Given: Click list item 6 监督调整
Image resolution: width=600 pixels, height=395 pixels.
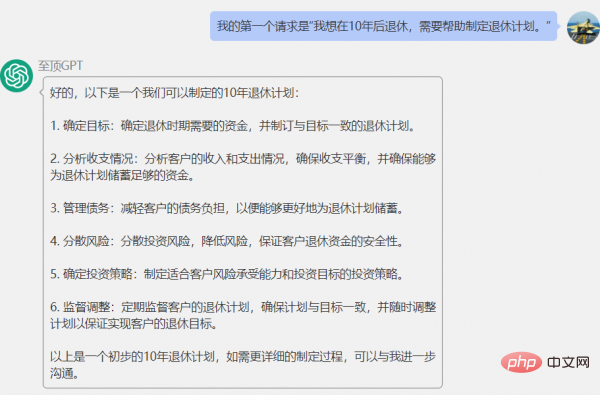Looking at the screenshot, I should point(243,315).
